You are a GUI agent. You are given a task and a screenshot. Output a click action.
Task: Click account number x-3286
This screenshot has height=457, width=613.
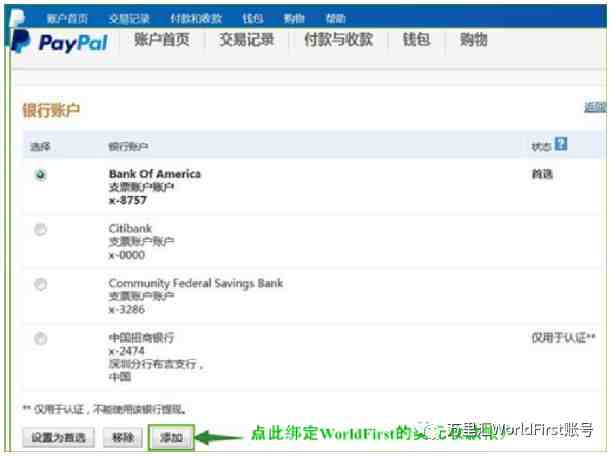pyautogui.click(x=127, y=309)
